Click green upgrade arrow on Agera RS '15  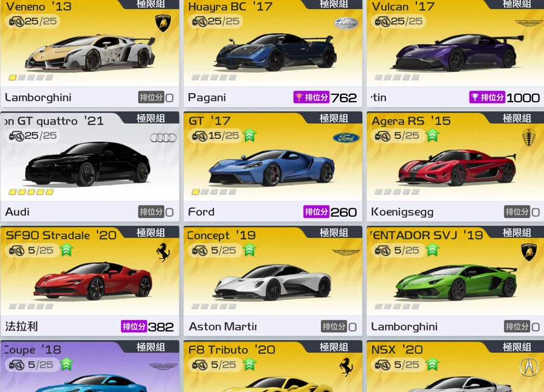pos(432,135)
